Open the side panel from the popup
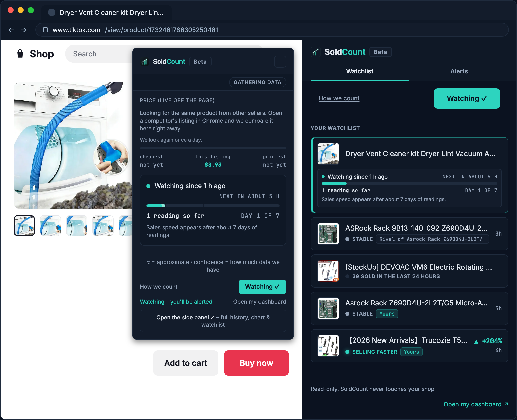The image size is (517, 420). tap(213, 321)
